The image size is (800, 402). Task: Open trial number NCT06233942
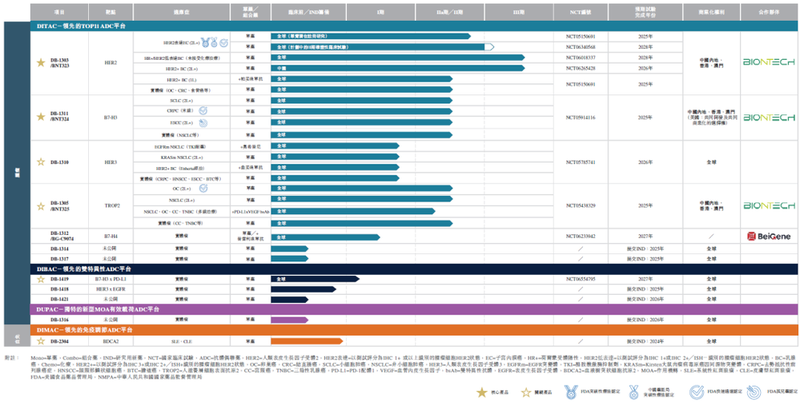(580, 236)
